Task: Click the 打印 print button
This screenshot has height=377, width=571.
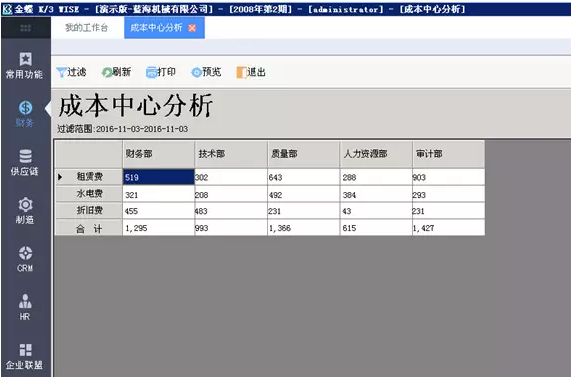Action: pos(161,72)
